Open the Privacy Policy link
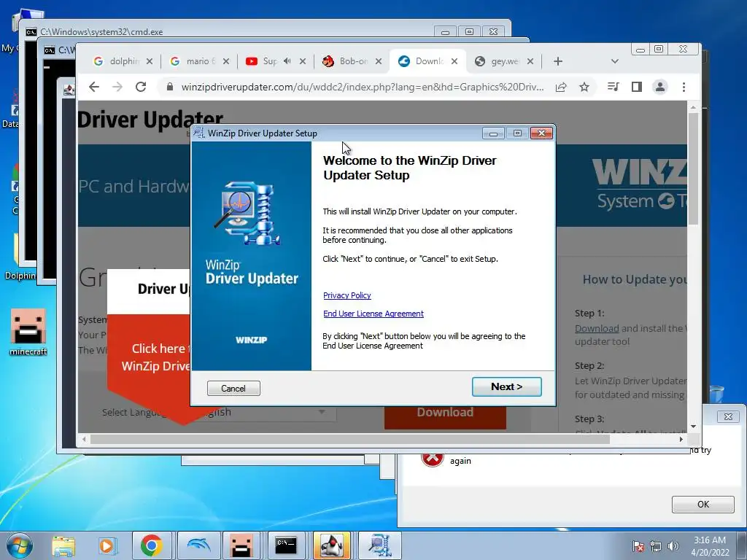 pos(347,295)
